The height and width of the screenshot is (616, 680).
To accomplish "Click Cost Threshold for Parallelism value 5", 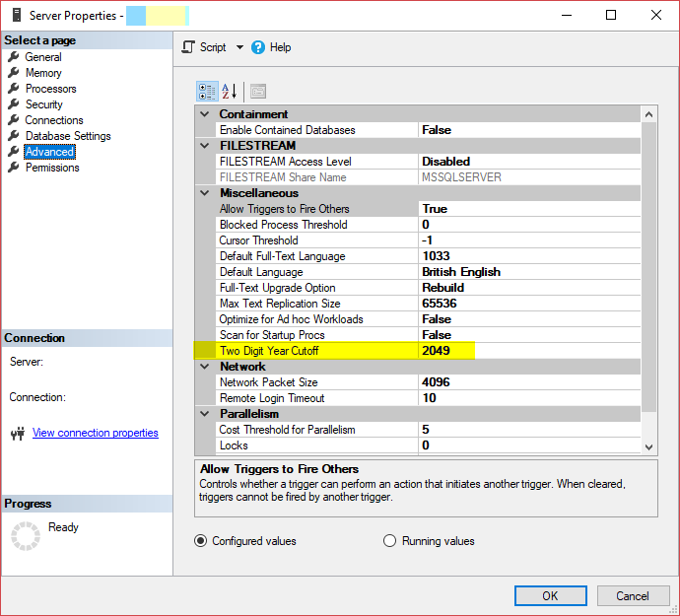I will point(529,430).
